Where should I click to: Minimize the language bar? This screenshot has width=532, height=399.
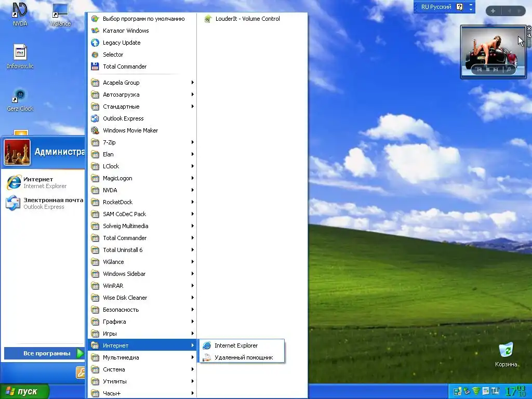coord(471,4)
